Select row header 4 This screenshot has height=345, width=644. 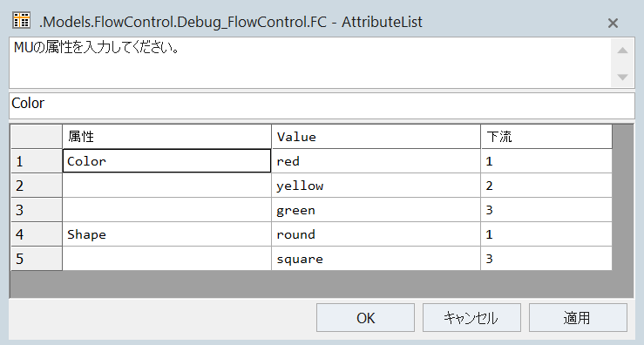[36, 234]
